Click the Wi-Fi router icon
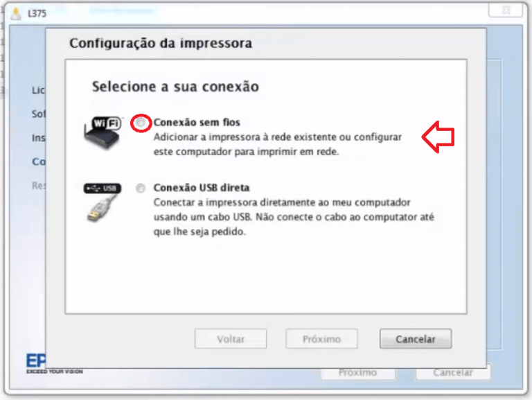 (103, 132)
